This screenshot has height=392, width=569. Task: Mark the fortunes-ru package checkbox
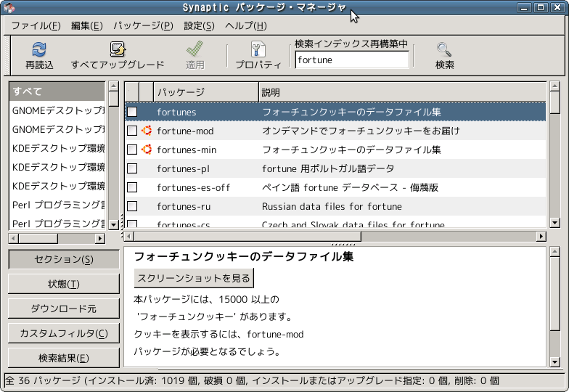click(x=132, y=206)
